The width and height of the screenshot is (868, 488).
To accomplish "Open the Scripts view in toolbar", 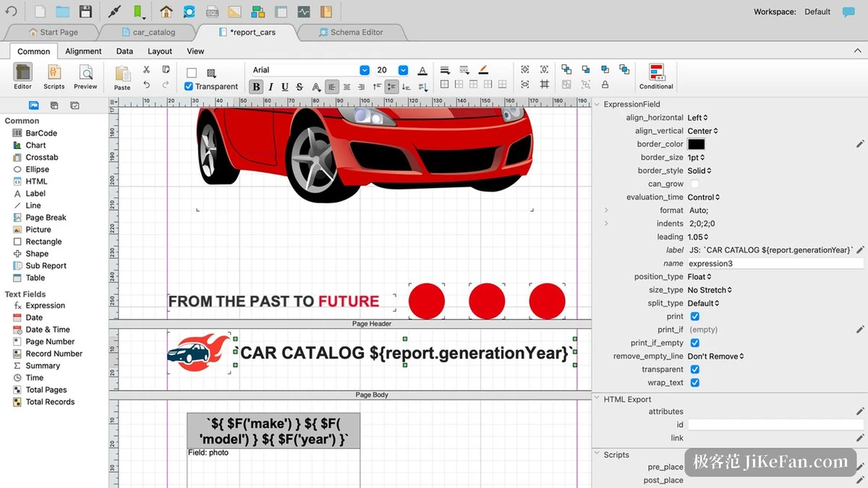I will pyautogui.click(x=54, y=77).
